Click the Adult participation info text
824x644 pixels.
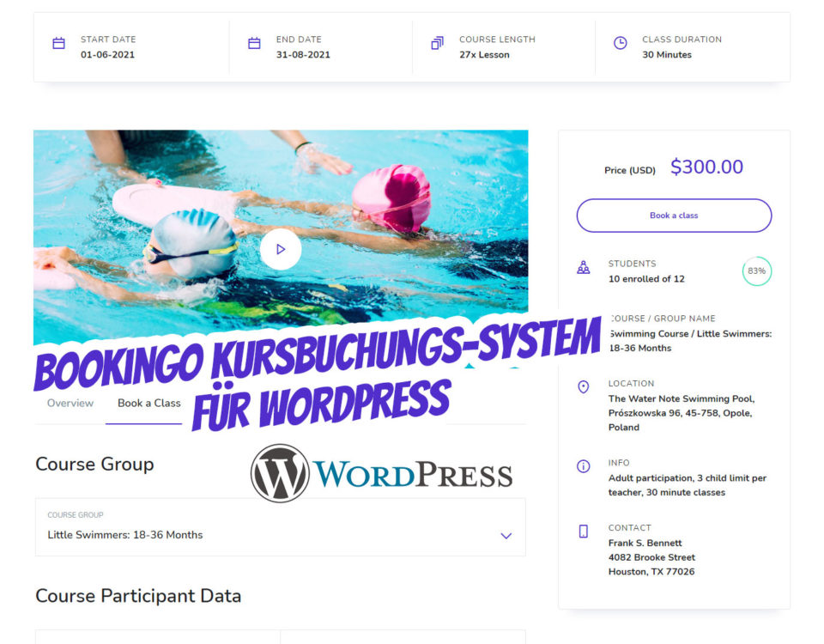coord(688,485)
